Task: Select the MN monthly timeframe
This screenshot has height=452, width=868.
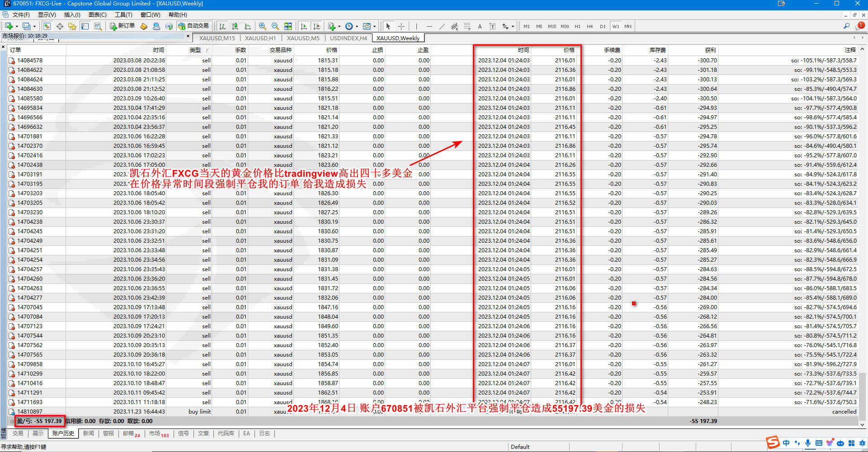Action: [628, 26]
